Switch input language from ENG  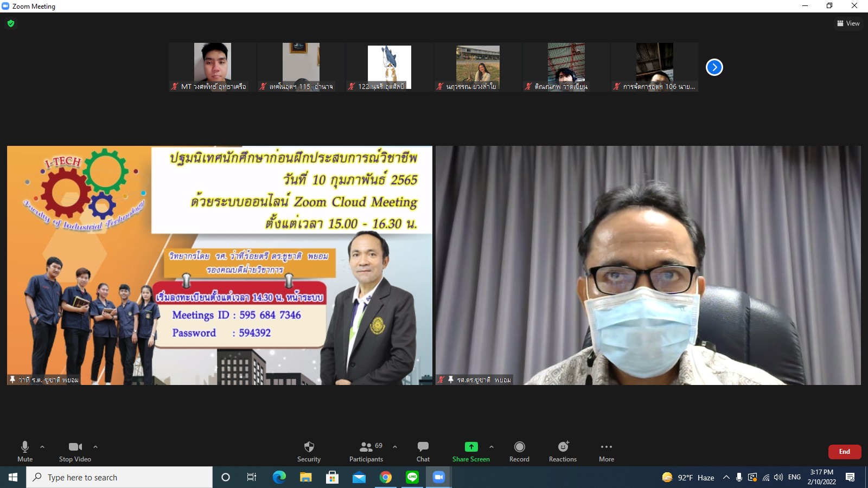pyautogui.click(x=794, y=477)
